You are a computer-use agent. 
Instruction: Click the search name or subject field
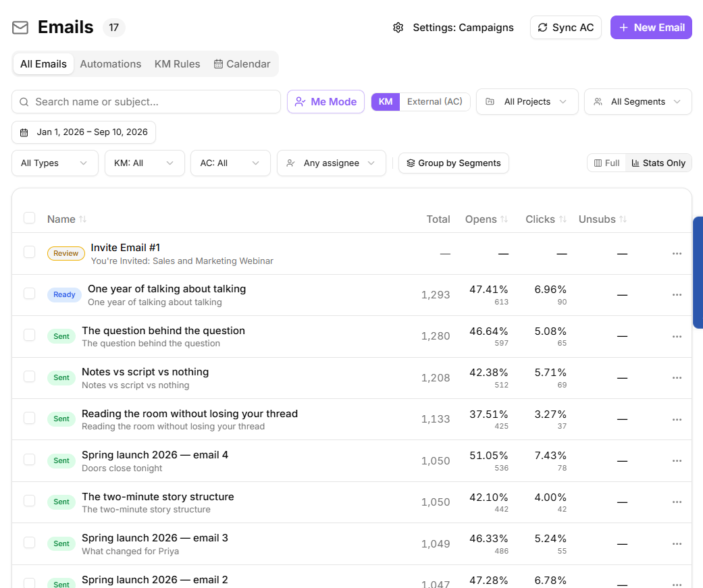click(146, 102)
